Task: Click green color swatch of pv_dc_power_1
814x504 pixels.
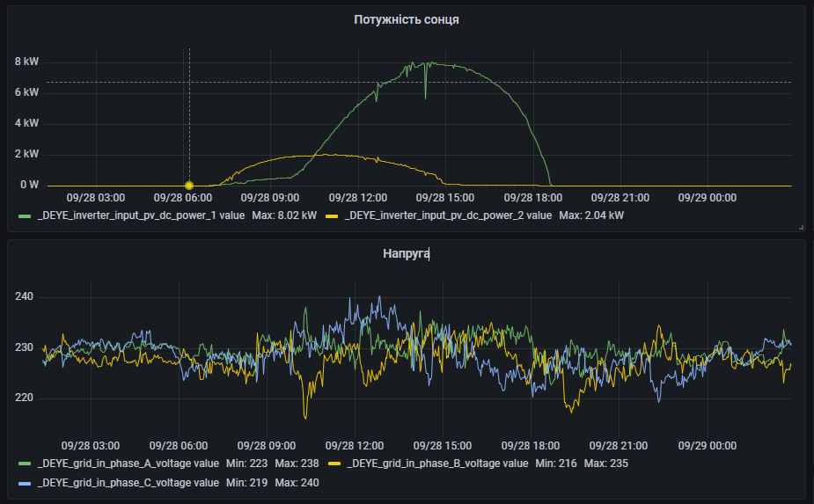Action: (25, 215)
